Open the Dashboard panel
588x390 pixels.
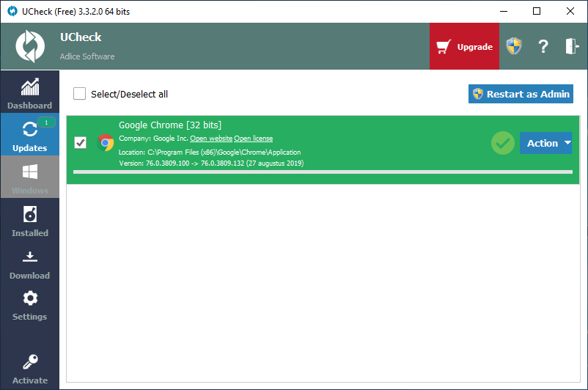[x=29, y=92]
